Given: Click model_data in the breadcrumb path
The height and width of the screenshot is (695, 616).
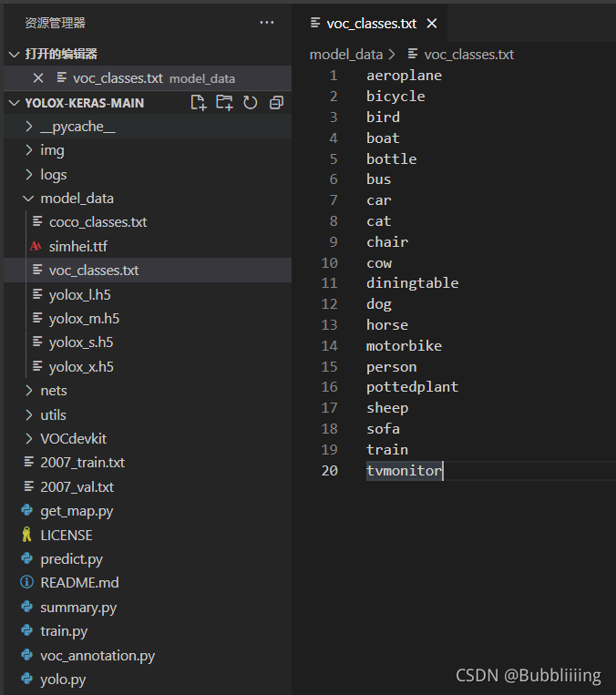Looking at the screenshot, I should click(x=346, y=55).
